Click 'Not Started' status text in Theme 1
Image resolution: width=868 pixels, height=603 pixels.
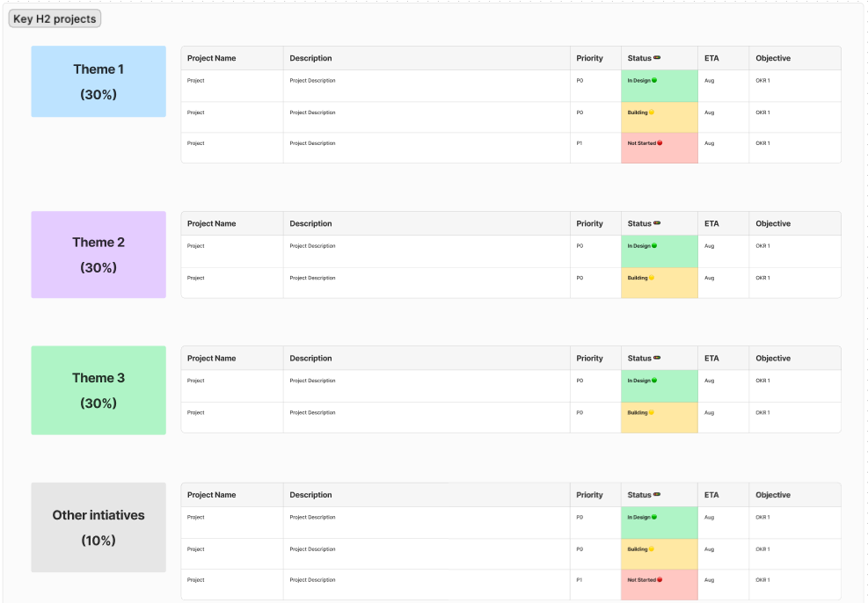pos(642,143)
